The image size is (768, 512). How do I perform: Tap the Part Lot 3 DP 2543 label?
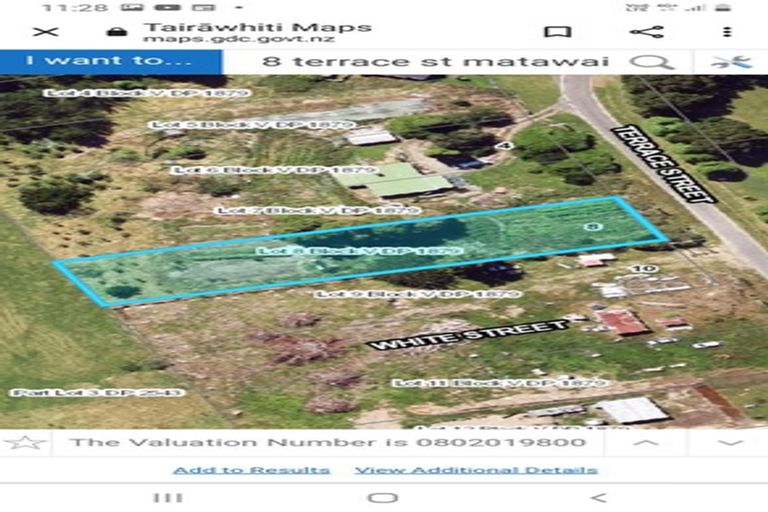tap(97, 392)
